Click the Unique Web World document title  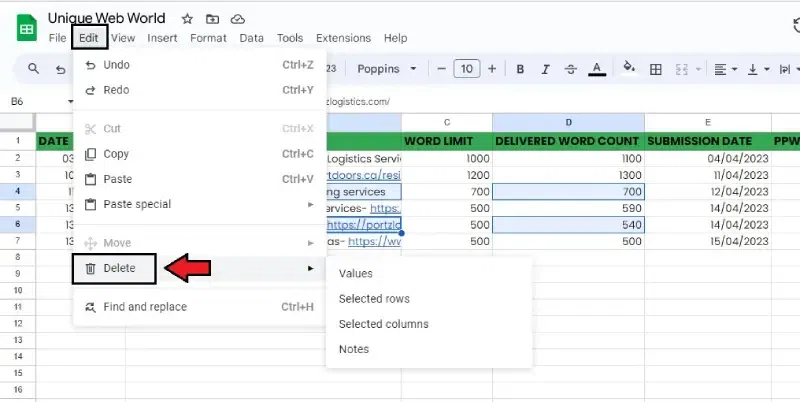107,18
